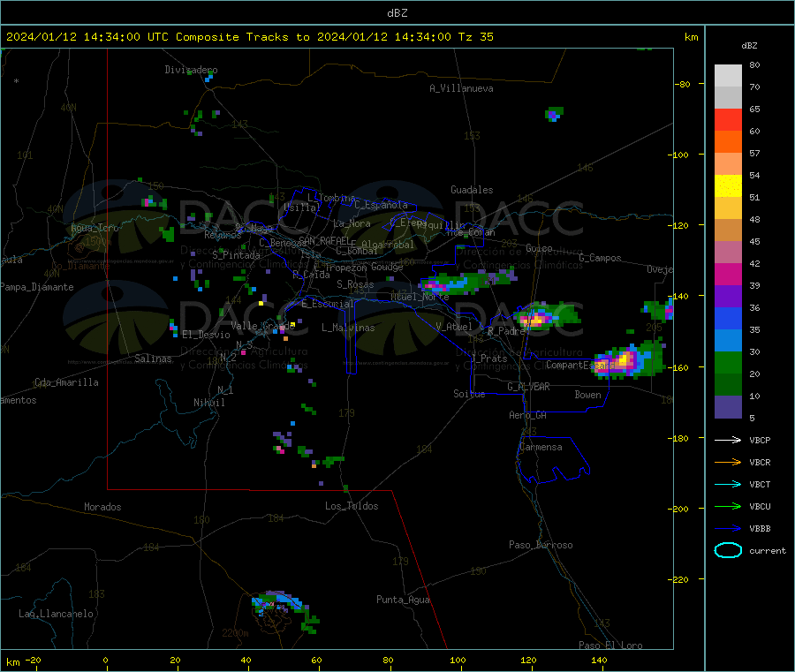Image resolution: width=795 pixels, height=672 pixels.
Task: Click the green VBCU arrow in legend
Action: point(728,506)
